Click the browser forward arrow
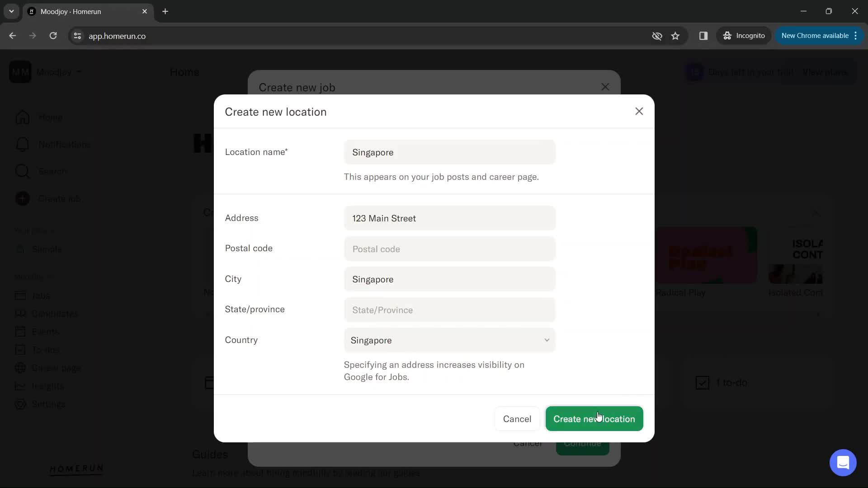 click(33, 36)
